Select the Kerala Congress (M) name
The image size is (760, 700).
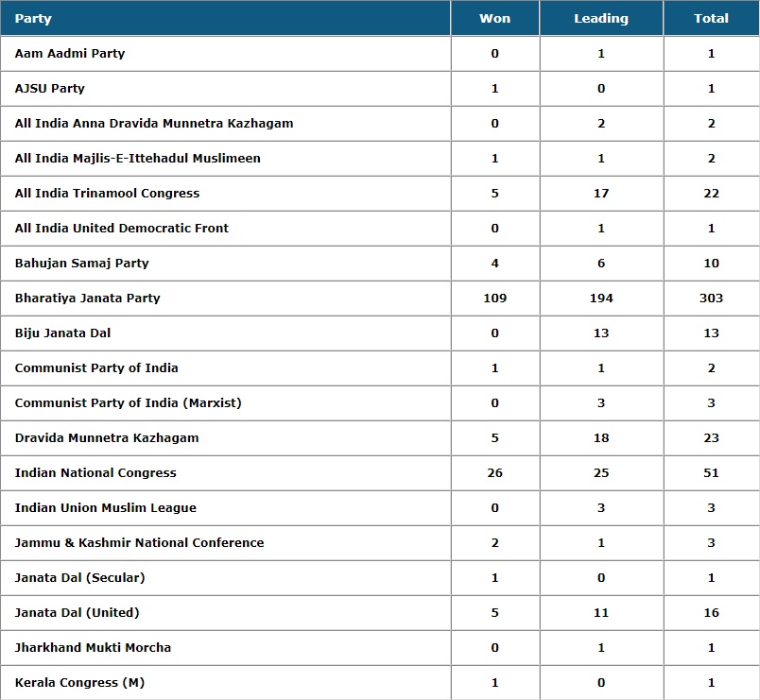click(79, 682)
